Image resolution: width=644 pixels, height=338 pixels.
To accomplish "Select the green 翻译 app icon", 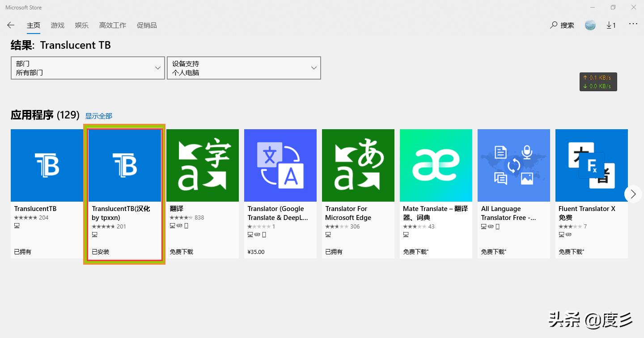I will [x=203, y=165].
